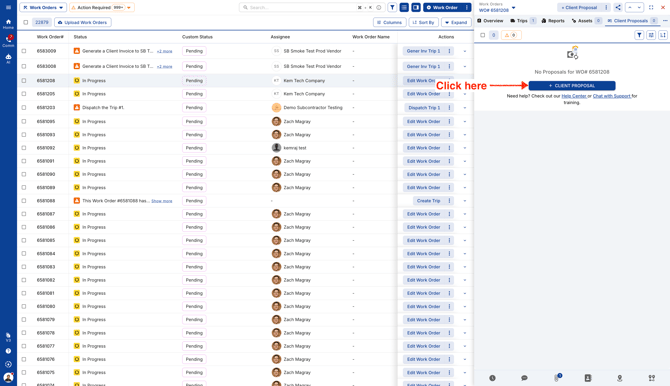This screenshot has width=670, height=386.
Task: Expand row arrow for work order 6581203
Action: tap(465, 108)
